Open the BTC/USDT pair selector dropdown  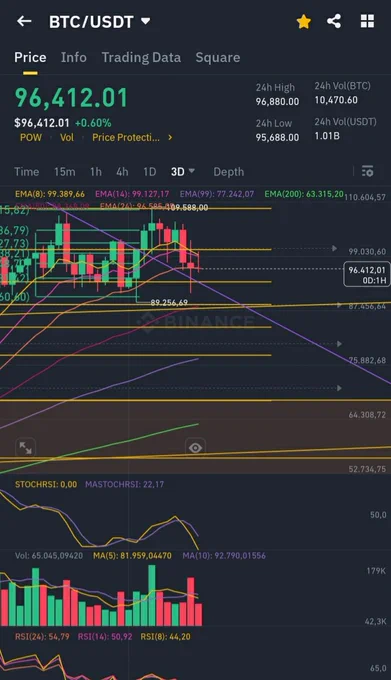point(99,21)
